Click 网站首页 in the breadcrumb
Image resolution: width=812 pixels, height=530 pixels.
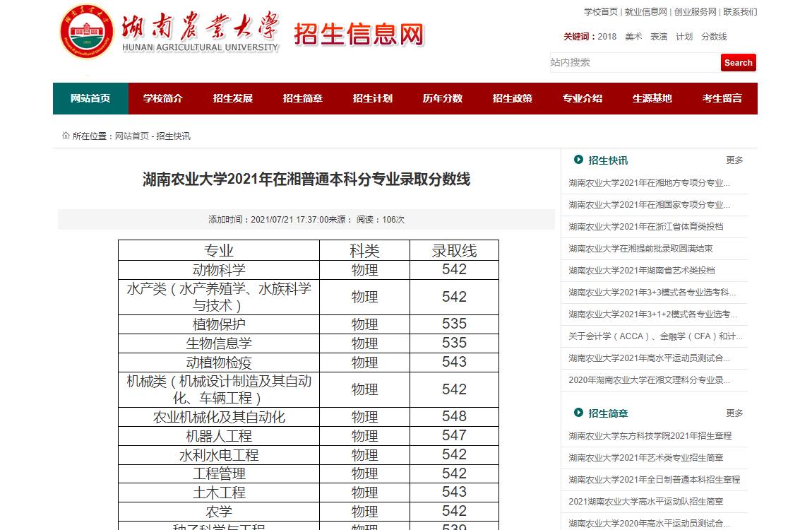[131, 136]
